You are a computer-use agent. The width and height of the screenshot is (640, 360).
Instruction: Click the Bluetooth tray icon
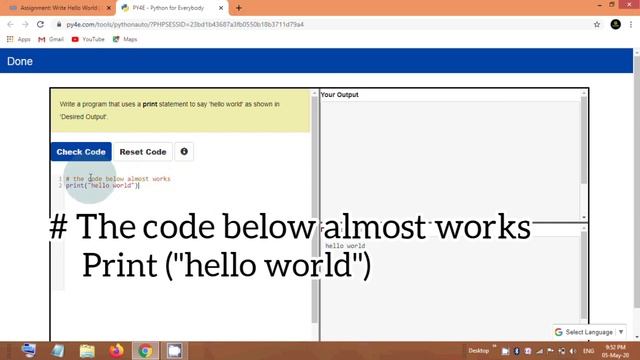click(516, 351)
